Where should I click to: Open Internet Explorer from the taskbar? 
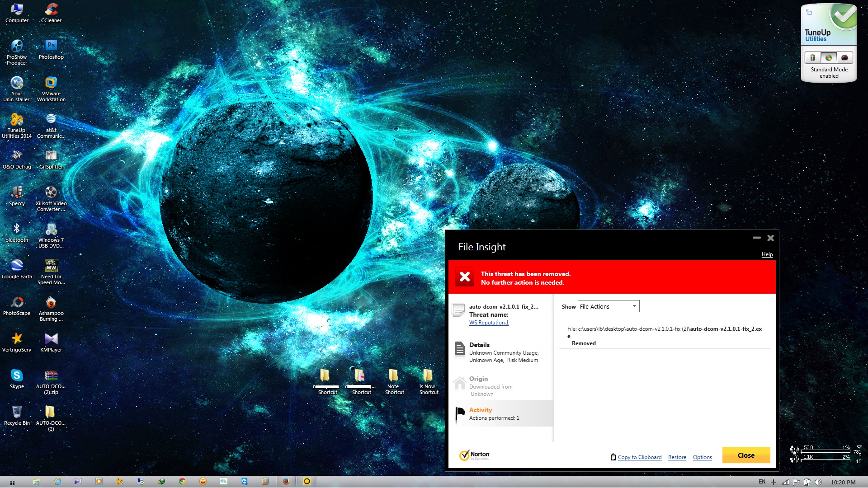[57, 482]
